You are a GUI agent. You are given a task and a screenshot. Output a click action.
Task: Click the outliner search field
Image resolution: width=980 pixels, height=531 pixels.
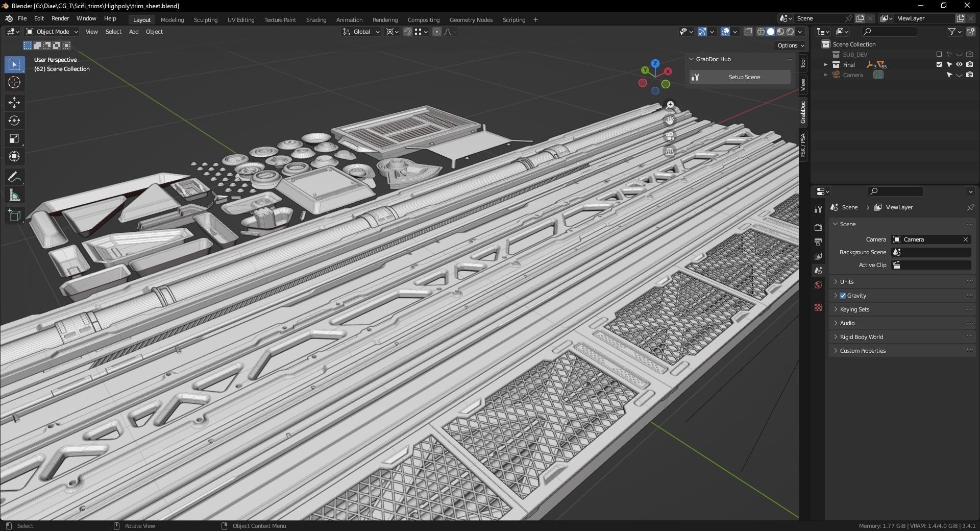(889, 31)
